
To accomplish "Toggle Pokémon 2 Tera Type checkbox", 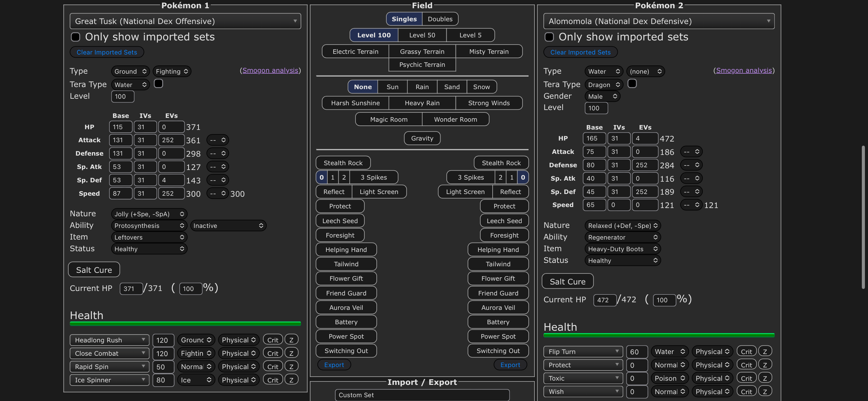I will [632, 84].
